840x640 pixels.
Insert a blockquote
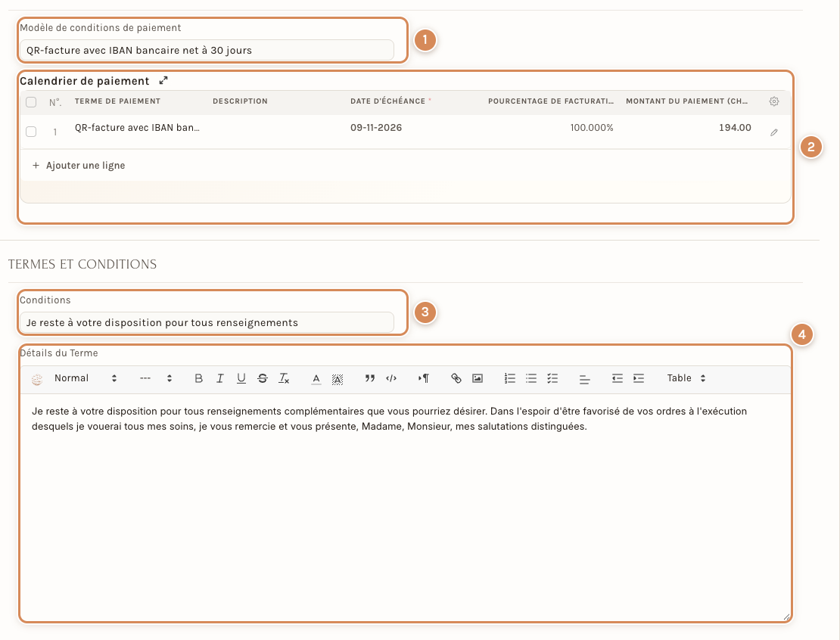tap(369, 379)
